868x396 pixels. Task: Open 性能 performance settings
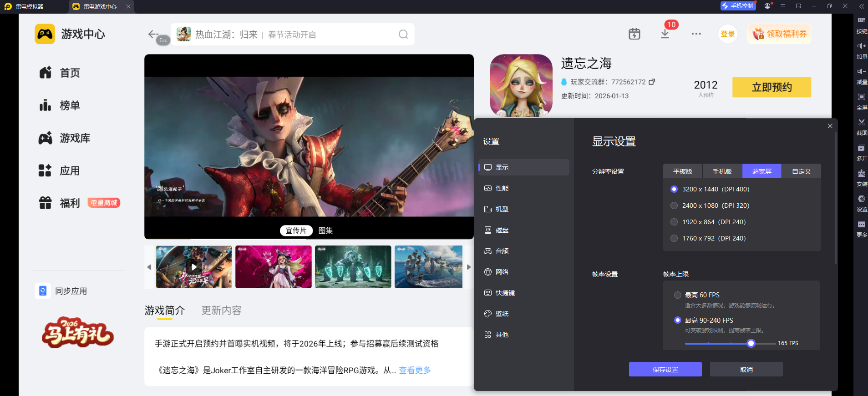click(524, 188)
